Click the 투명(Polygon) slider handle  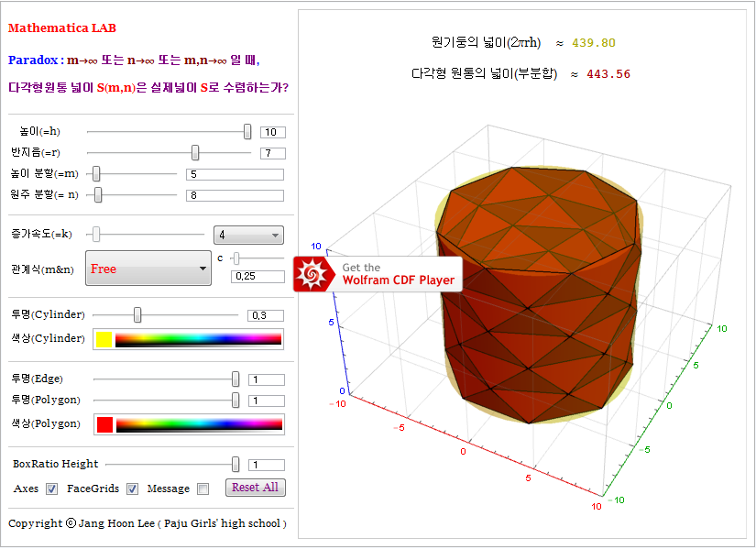point(236,400)
